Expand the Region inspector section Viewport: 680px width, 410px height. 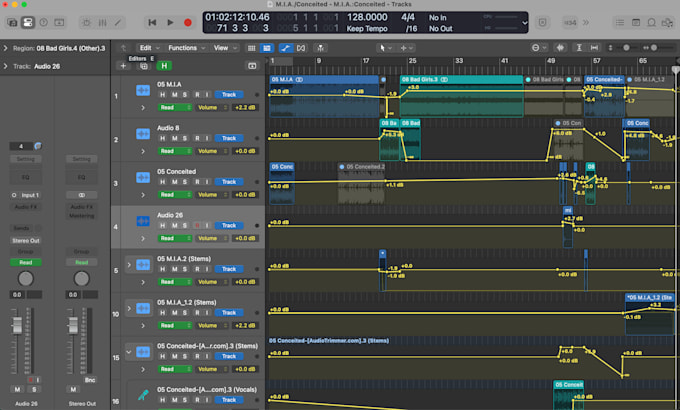click(x=6, y=48)
